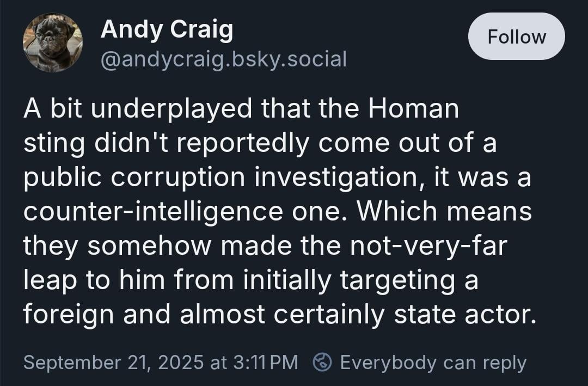588x386 pixels.
Task: Click the word 'counter-intelligence' in the post
Action: 153,211
